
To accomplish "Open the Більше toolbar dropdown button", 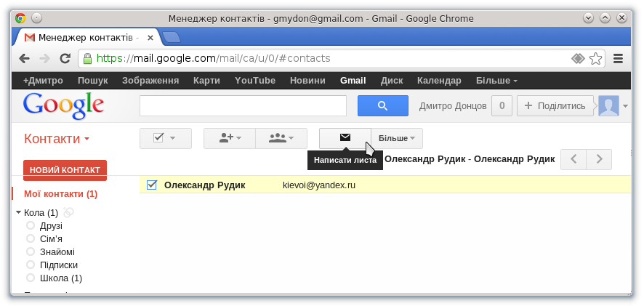I will pyautogui.click(x=397, y=138).
